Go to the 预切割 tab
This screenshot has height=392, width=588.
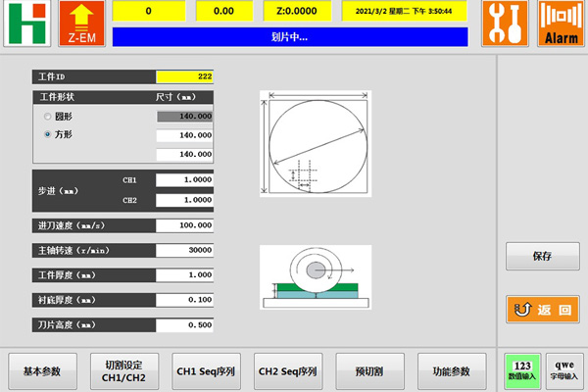[369, 371]
